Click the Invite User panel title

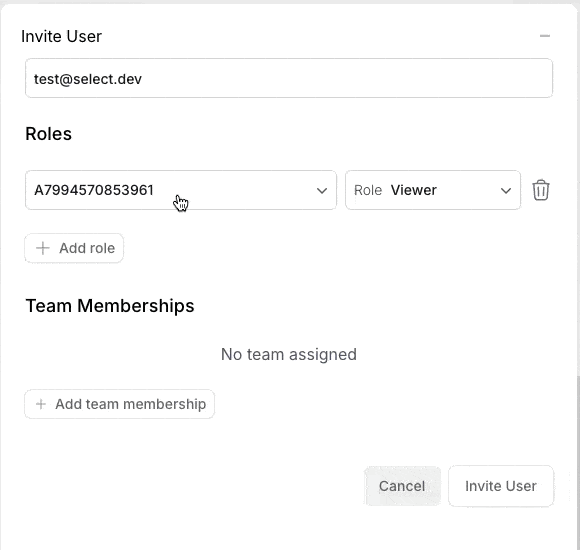[61, 36]
